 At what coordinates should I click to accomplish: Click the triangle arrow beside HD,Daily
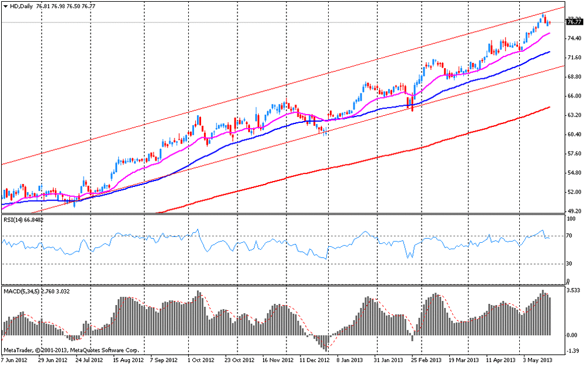point(6,6)
